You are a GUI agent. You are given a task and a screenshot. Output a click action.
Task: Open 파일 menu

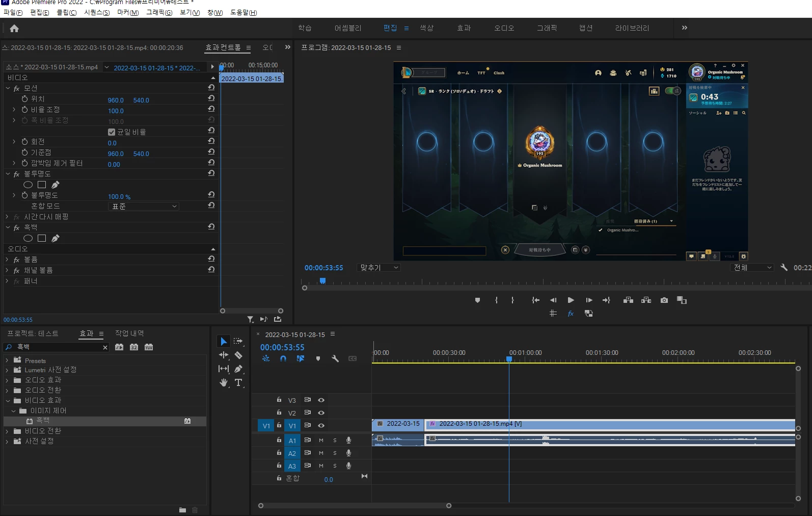pos(13,12)
